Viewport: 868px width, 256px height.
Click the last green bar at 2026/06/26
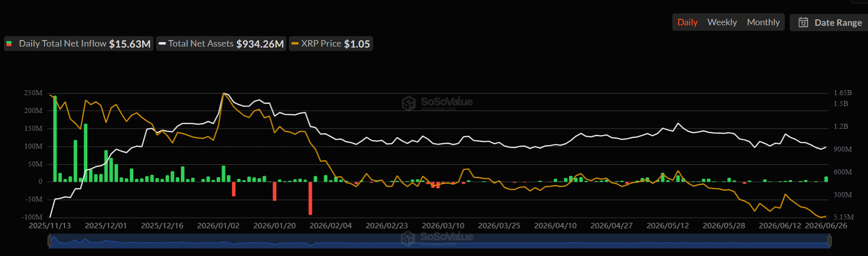tap(826, 179)
